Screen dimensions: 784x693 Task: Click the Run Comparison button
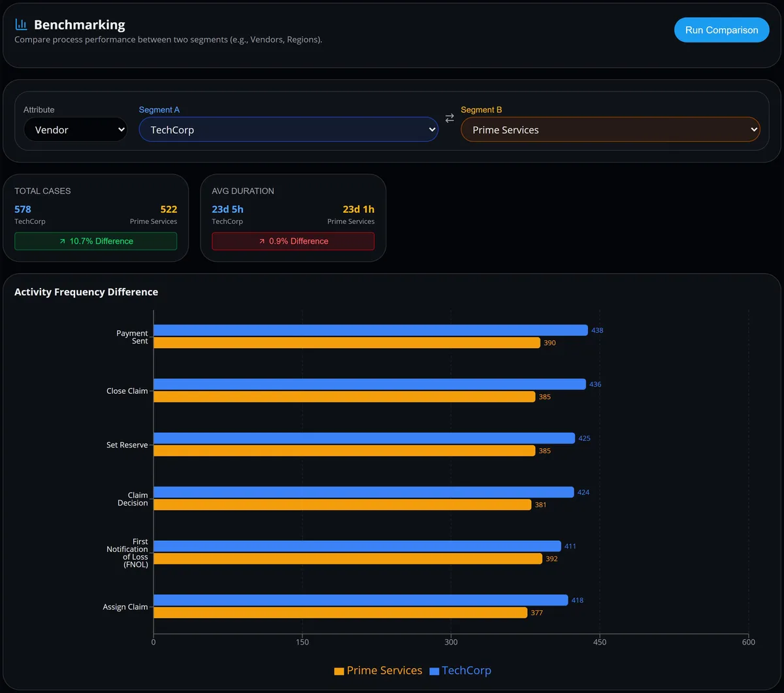(x=722, y=30)
